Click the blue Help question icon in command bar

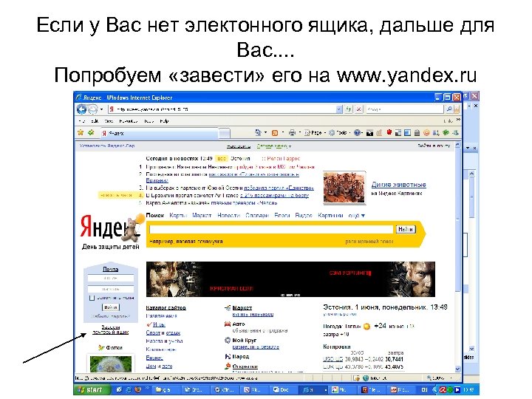point(357,133)
